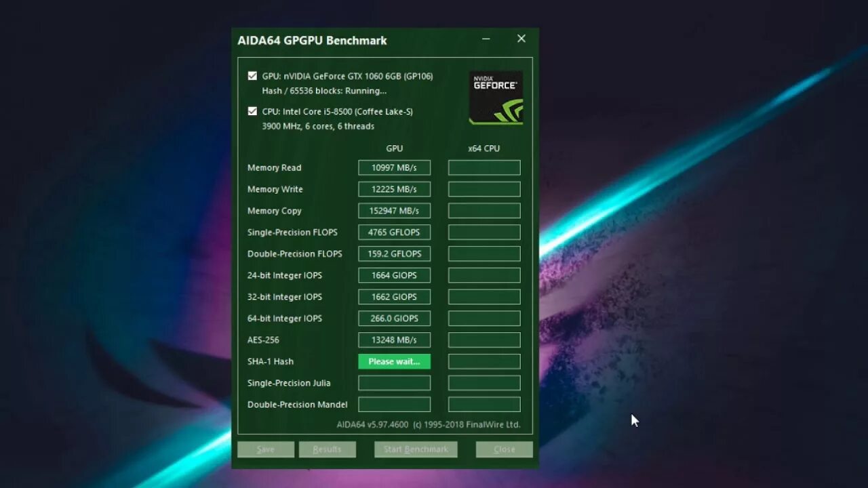Click the GPU column header
This screenshot has height=488, width=868.
(x=394, y=148)
